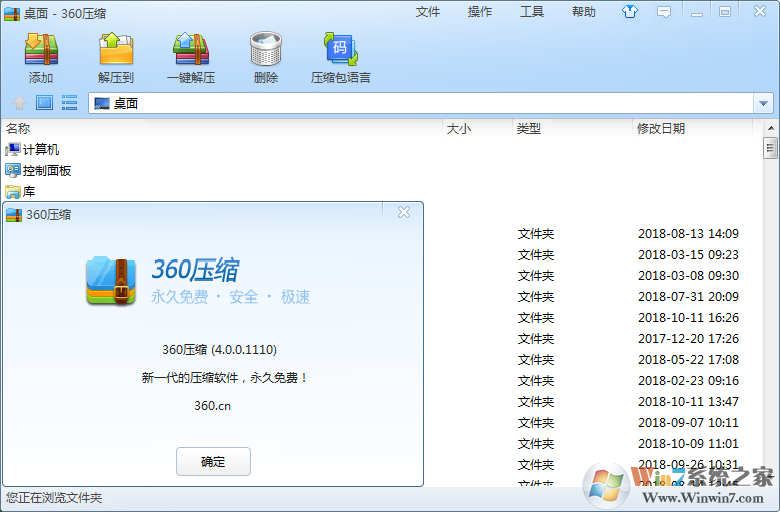
Task: Open the 工具 menu
Action: point(532,12)
